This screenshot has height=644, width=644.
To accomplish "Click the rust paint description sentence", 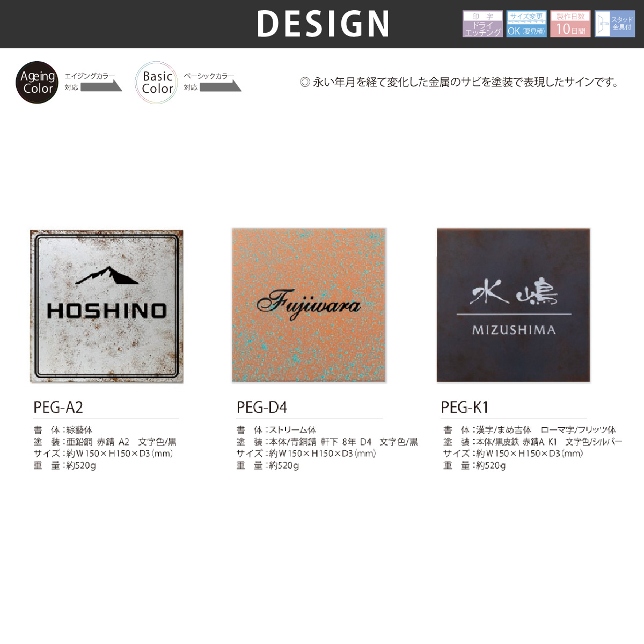I will (460, 82).
